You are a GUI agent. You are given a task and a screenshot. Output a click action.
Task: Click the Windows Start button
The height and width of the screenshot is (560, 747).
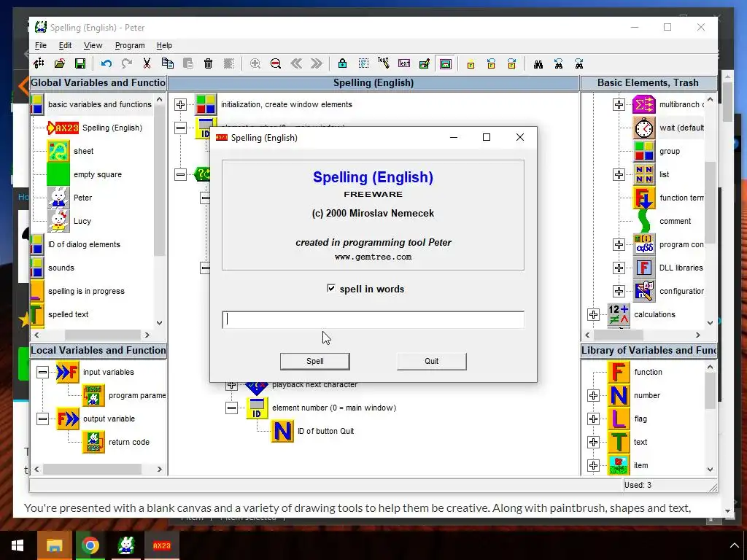click(x=18, y=545)
